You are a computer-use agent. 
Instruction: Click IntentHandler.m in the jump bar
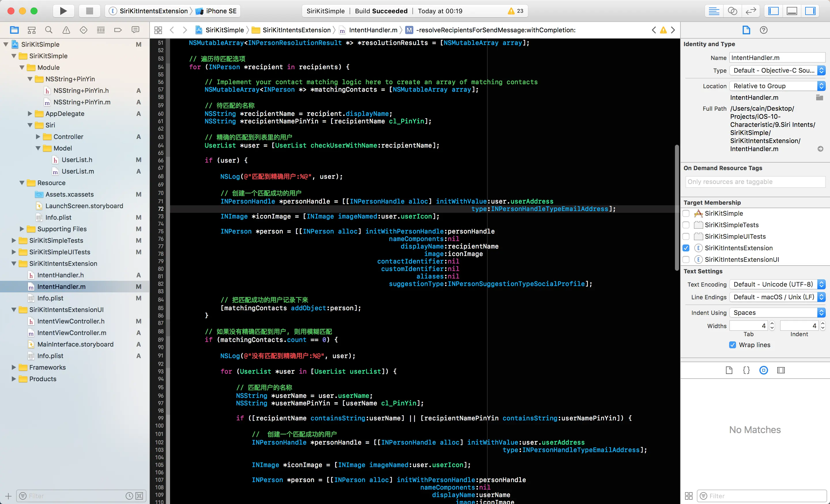click(x=373, y=30)
